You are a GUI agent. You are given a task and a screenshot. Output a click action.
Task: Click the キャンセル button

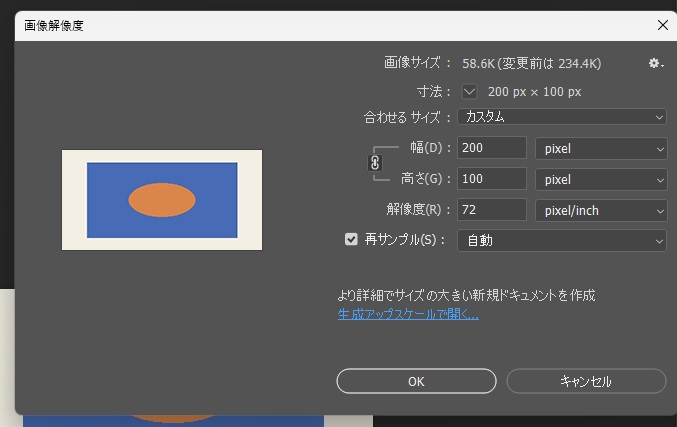586,381
